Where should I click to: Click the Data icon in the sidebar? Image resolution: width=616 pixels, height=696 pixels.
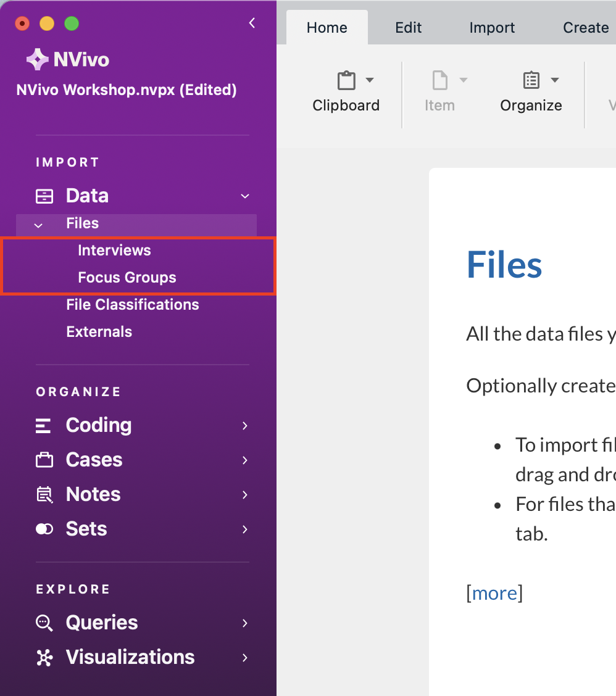44,196
